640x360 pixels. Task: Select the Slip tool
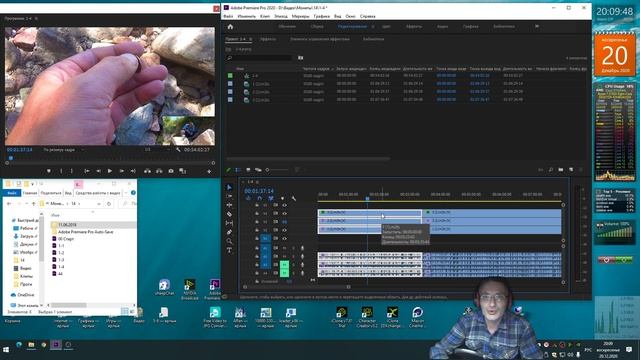pos(229,223)
